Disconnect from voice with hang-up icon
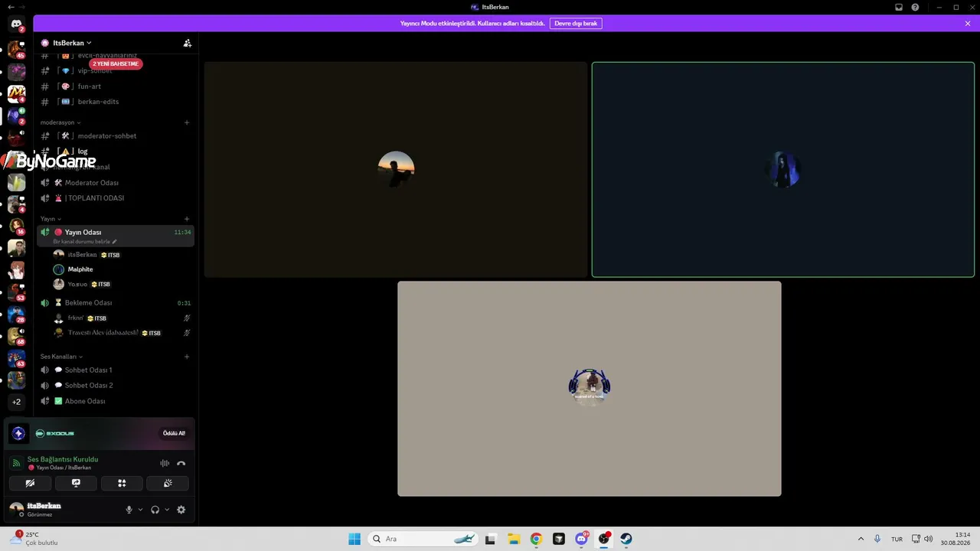Screen dimensions: 980x551 (181, 463)
